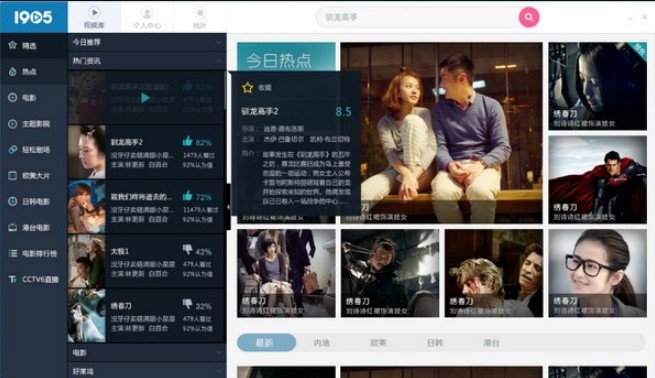This screenshot has height=378, width=655.
Task: Open 驯龙高手2 list item thumbnail
Action: (86, 152)
